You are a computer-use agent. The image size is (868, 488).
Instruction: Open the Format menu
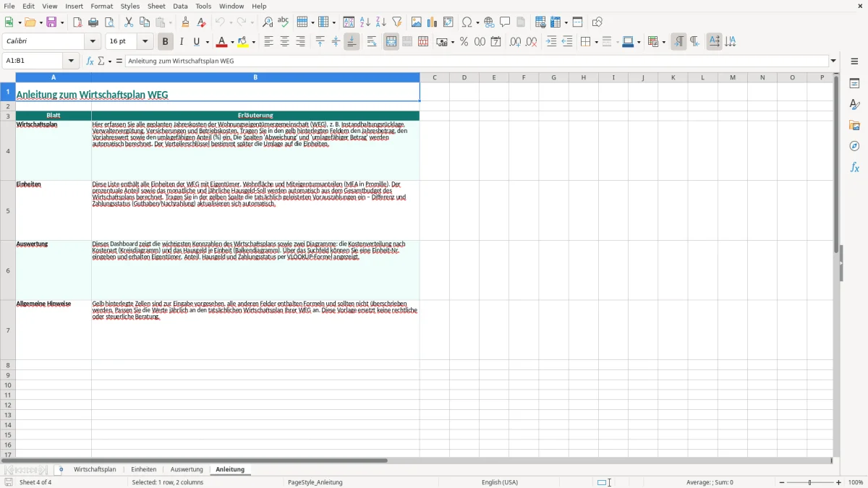(x=101, y=6)
